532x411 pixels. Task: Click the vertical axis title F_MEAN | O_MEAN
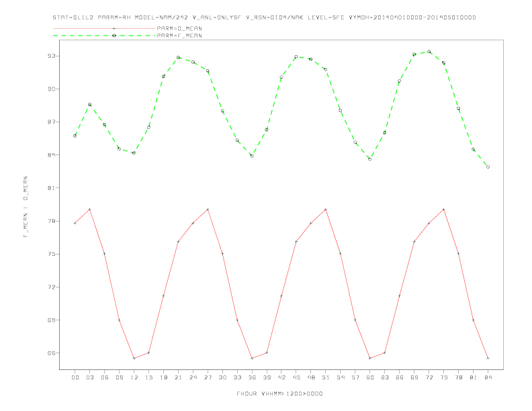click(26, 207)
